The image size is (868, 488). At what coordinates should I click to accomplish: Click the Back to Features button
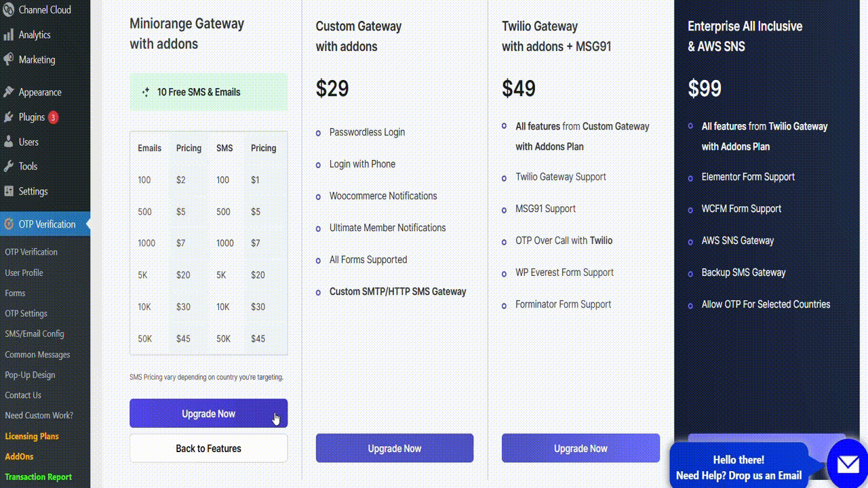click(208, 448)
